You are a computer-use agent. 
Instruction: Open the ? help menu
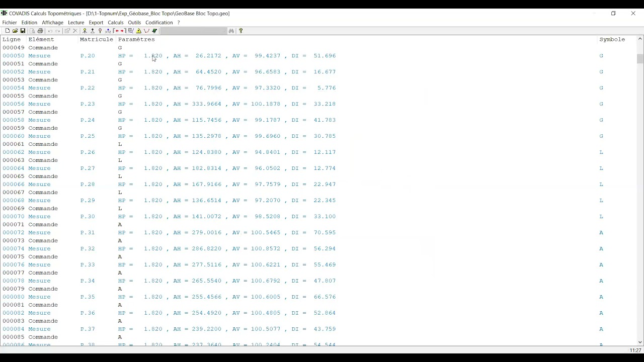[x=179, y=23]
